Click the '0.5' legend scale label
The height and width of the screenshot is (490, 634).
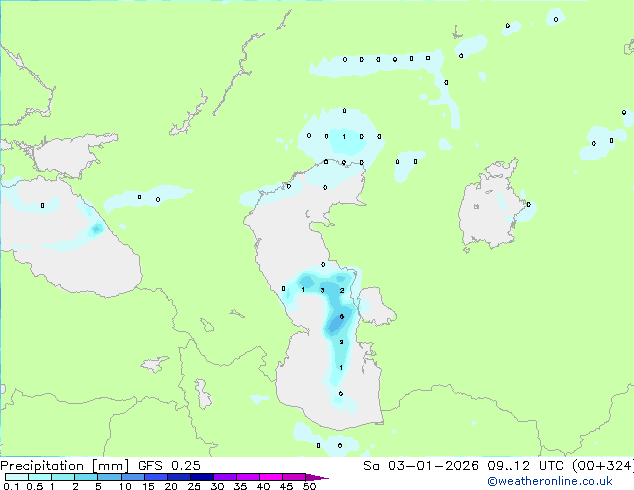click(34, 486)
